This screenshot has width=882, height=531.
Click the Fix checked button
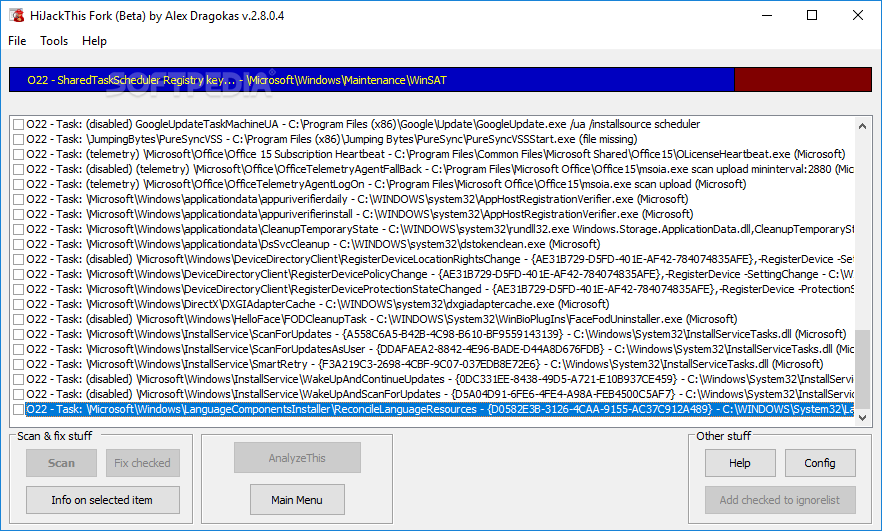(x=142, y=463)
